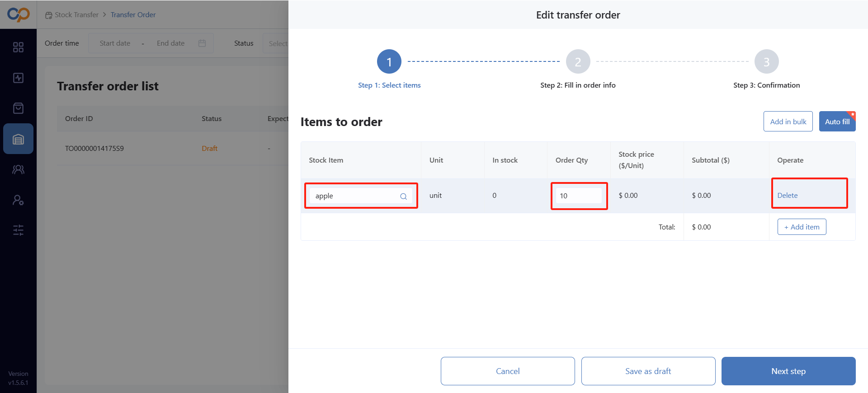Click order ID TO00000014175S9 in the list
The image size is (868, 393).
click(94, 149)
